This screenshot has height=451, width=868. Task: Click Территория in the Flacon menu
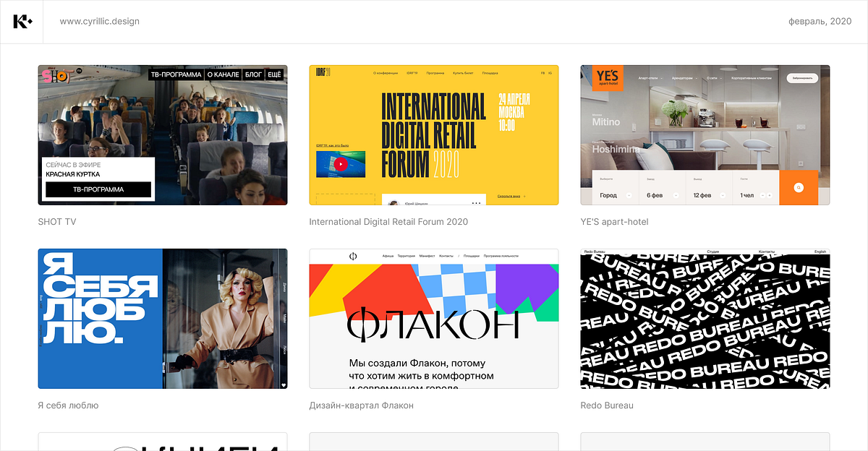(x=407, y=256)
